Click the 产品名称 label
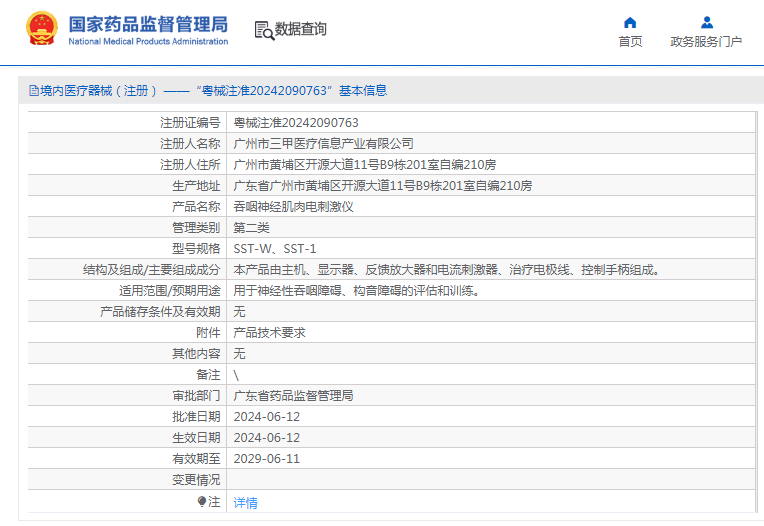This screenshot has height=526, width=764. [196, 207]
